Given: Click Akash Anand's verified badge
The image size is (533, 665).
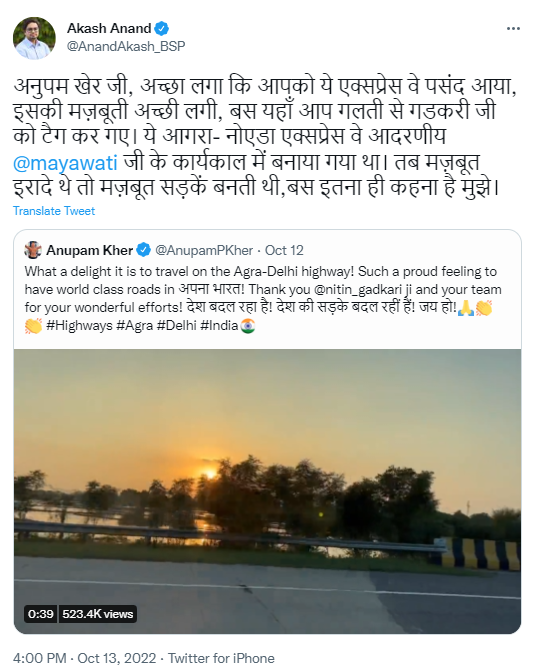Looking at the screenshot, I should 162,28.
